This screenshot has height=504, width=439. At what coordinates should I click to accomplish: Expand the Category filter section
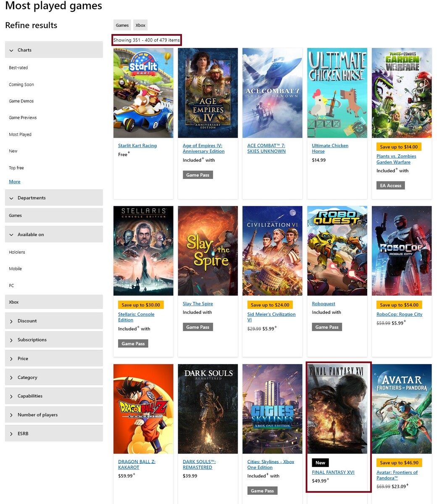(x=54, y=377)
